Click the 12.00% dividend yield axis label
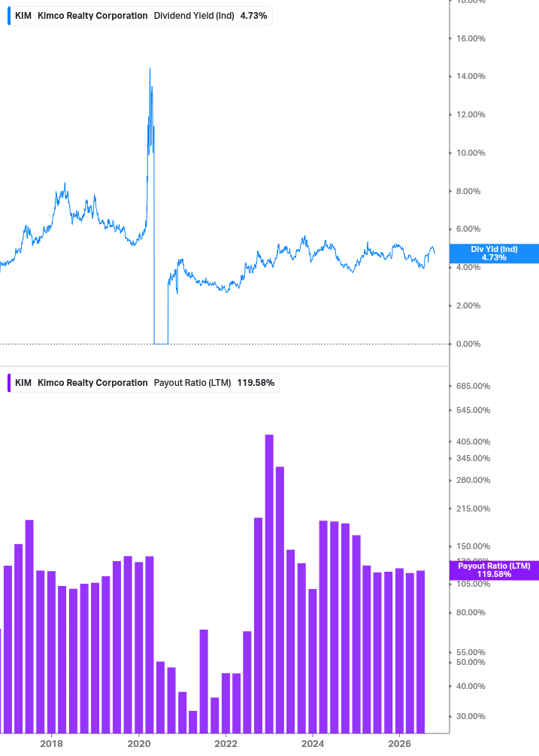 tap(471, 115)
